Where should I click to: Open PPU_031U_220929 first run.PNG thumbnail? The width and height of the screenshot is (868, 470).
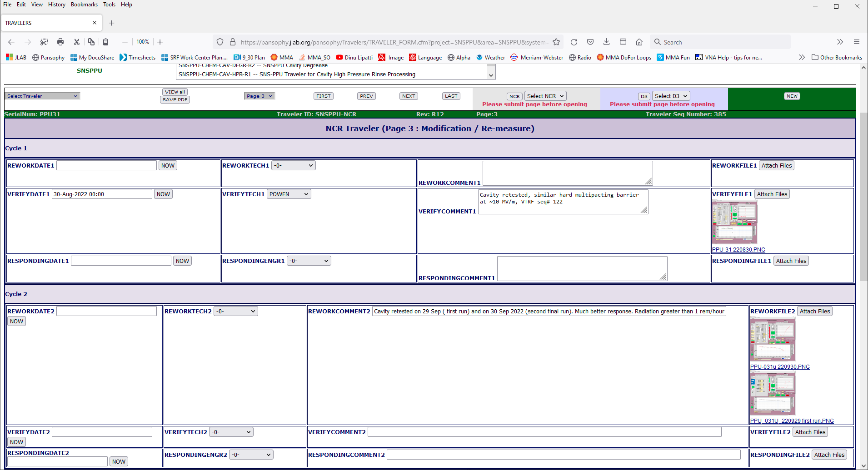(773, 393)
